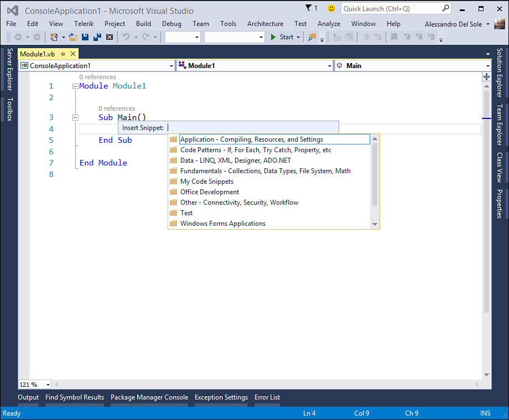
Task: Click the Find in Files toolbar icon
Action: pos(312,37)
